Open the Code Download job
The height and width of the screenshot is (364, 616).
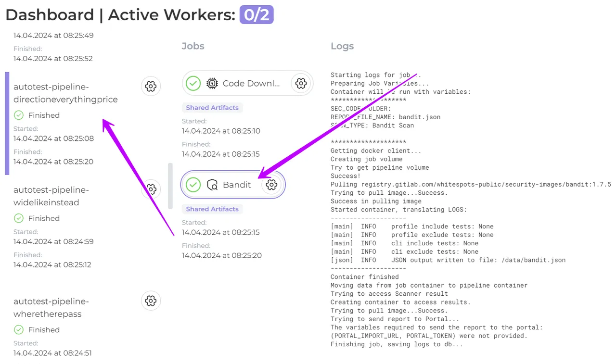click(251, 83)
